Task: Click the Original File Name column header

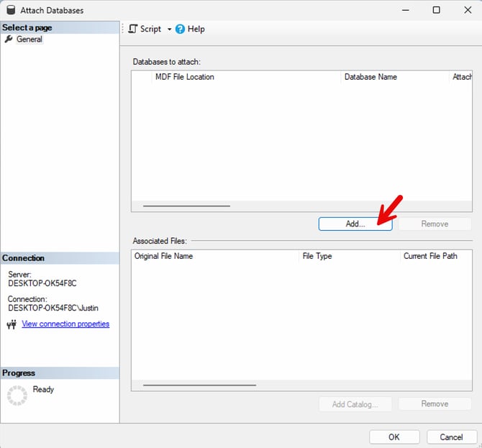Action: (163, 256)
